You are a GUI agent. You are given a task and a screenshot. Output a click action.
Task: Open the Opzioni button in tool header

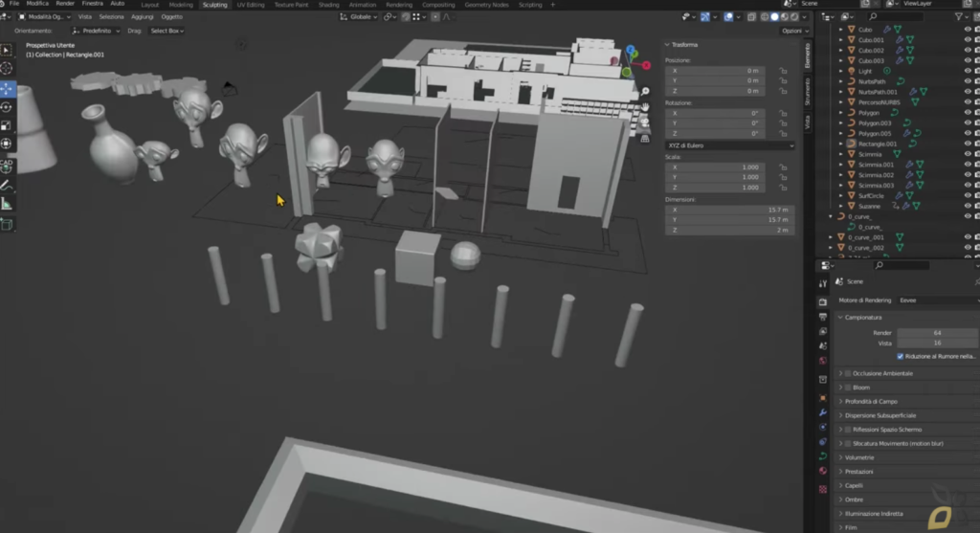click(794, 31)
